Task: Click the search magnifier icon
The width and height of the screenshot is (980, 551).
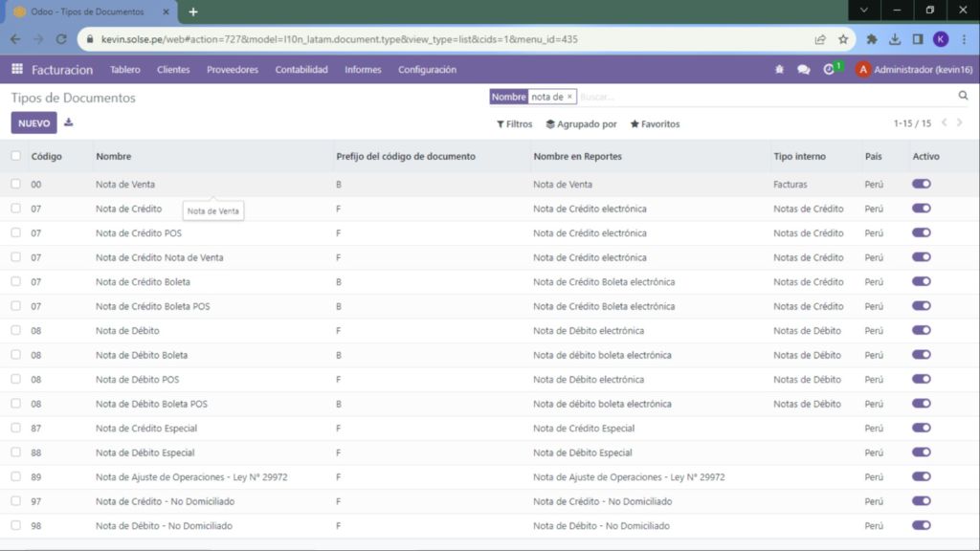Action: click(963, 97)
